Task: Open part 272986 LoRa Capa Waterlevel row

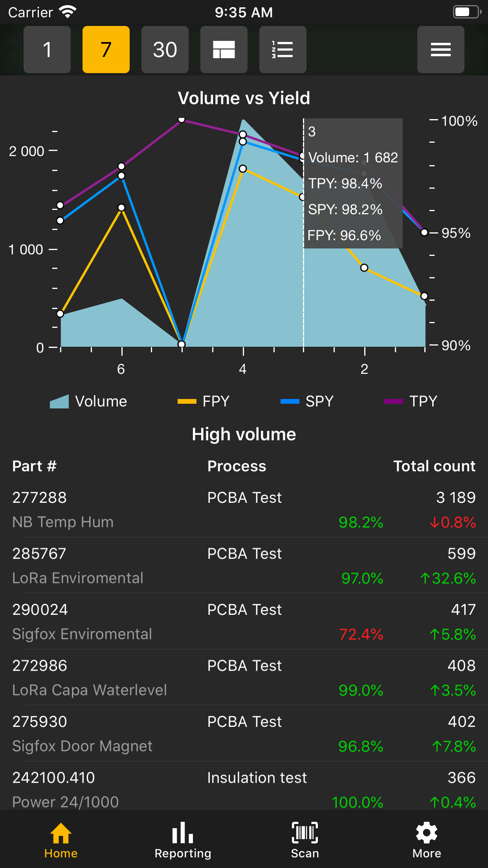Action: tap(244, 677)
